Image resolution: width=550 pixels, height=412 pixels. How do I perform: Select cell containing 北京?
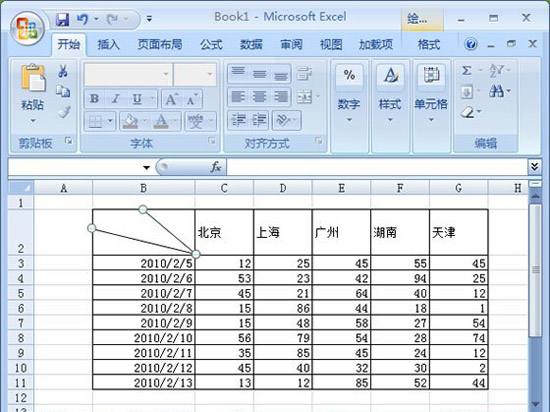click(224, 232)
